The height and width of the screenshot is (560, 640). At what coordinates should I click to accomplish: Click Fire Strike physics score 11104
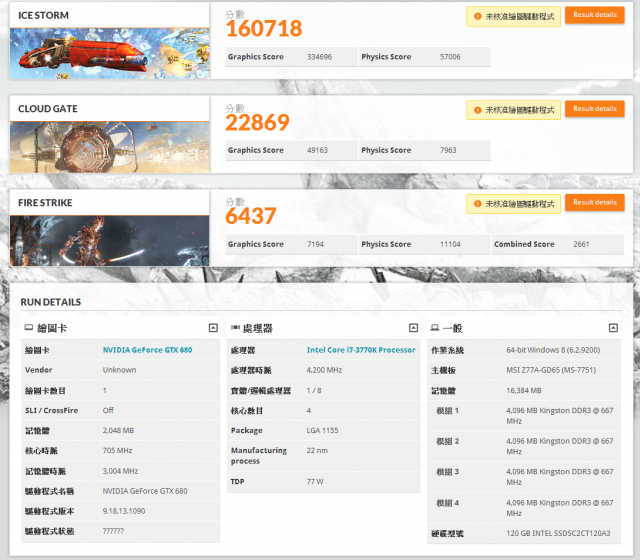(450, 244)
